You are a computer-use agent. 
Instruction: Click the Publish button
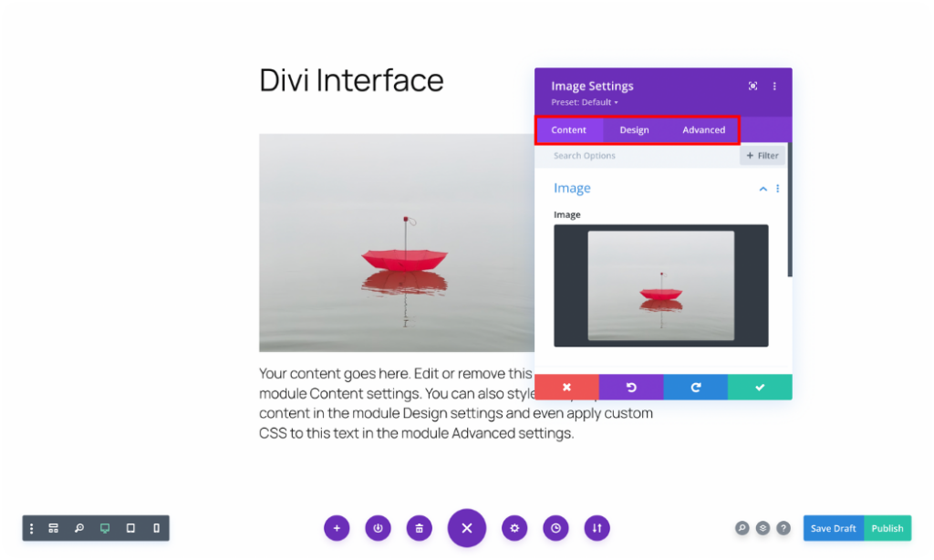tap(887, 528)
